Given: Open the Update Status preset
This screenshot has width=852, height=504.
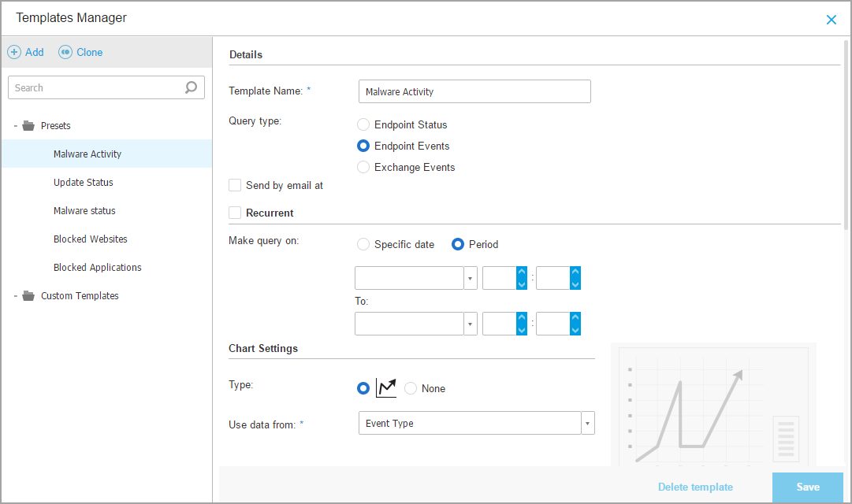Looking at the screenshot, I should click(x=83, y=183).
